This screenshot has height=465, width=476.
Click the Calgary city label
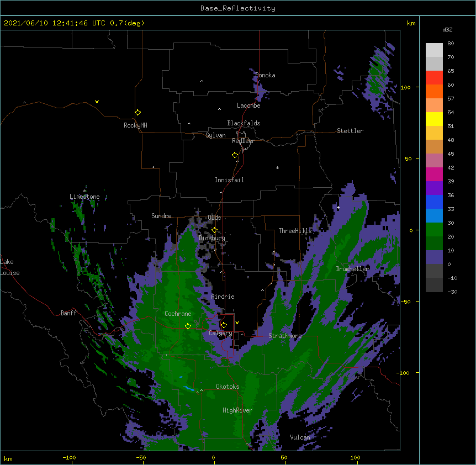click(x=220, y=333)
